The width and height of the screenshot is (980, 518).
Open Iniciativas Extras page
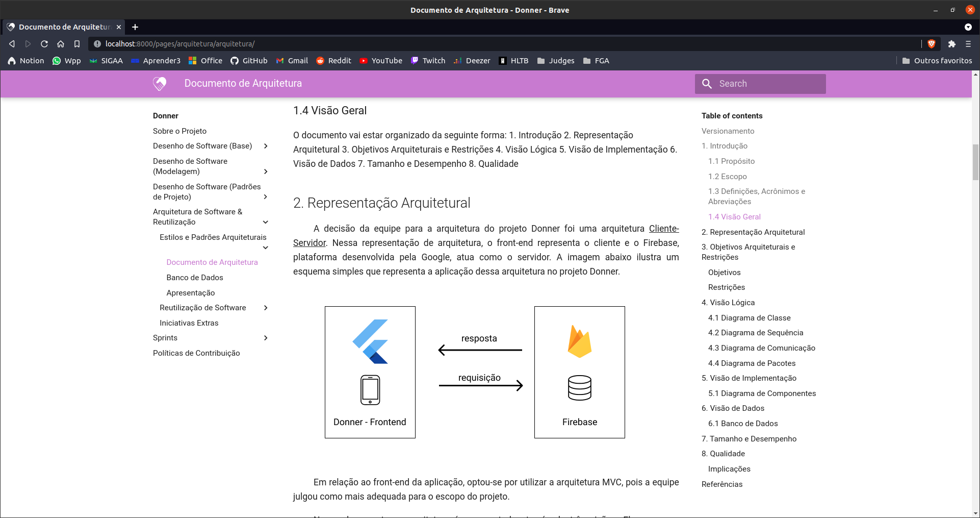point(189,323)
